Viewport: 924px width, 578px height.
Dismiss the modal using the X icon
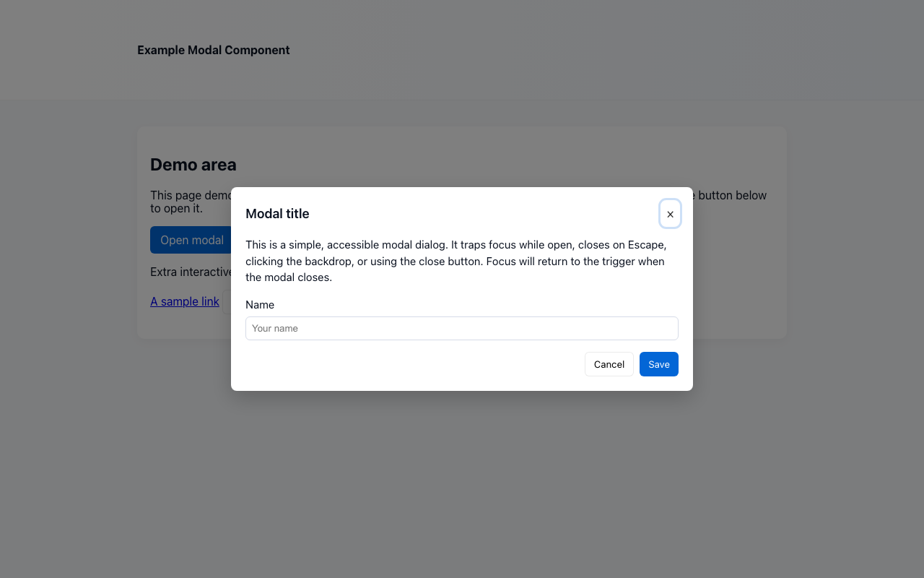670,213
